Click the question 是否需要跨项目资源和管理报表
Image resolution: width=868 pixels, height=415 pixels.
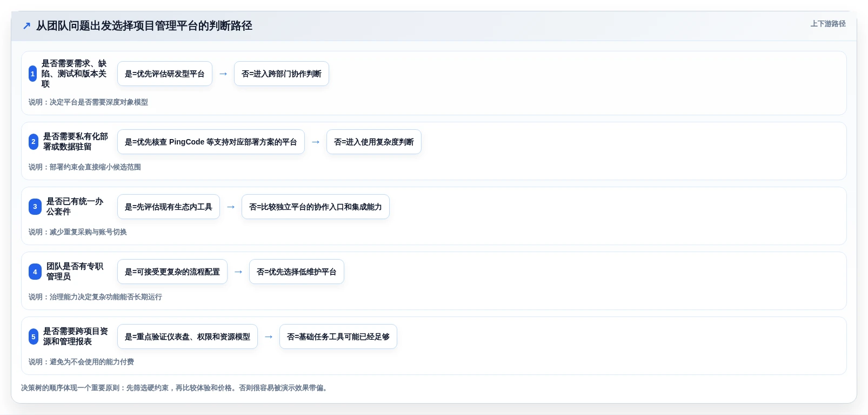(x=76, y=337)
